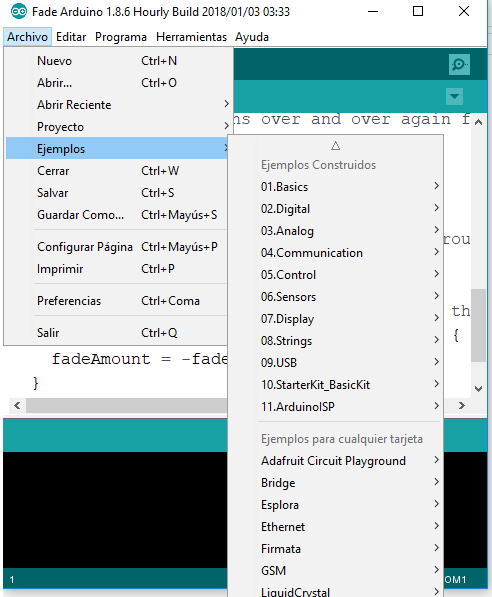Minimize the Arduino window
Image resolution: width=492 pixels, height=597 pixels.
[373, 11]
